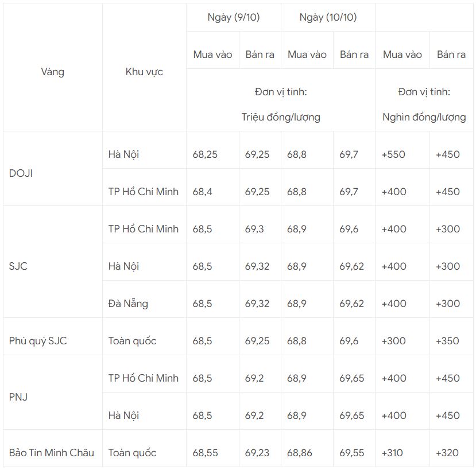Image resolution: width=476 pixels, height=470 pixels.
Task: Select the Khu vực column header
Action: coord(144,72)
